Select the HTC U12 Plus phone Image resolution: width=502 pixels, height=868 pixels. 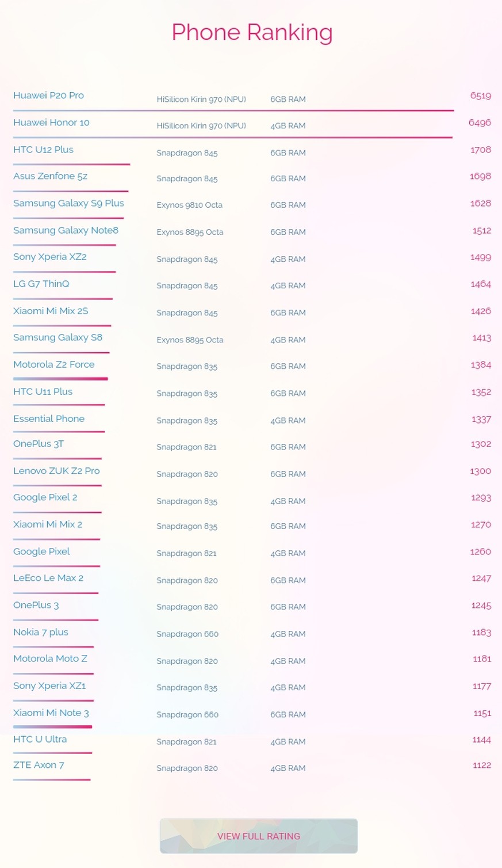click(x=44, y=150)
